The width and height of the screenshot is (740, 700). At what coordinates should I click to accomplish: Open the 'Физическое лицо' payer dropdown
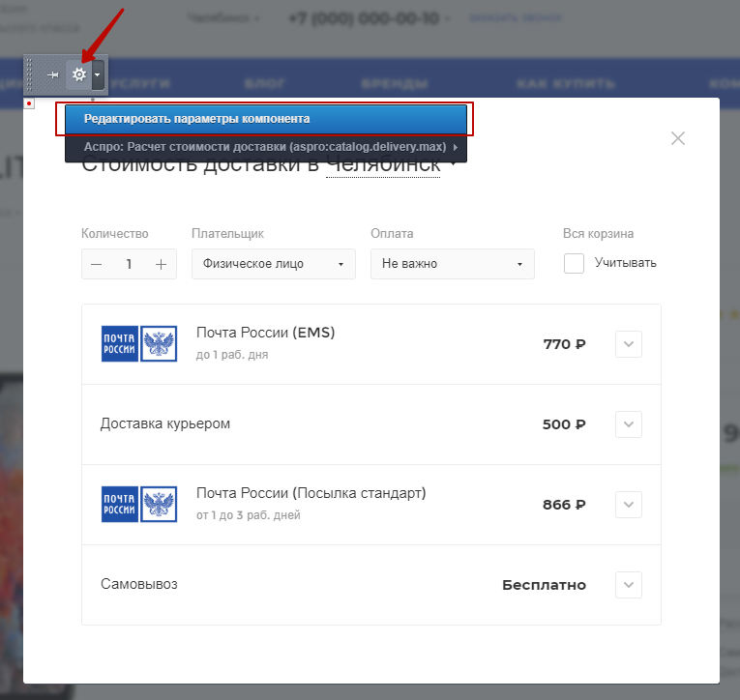[273, 264]
